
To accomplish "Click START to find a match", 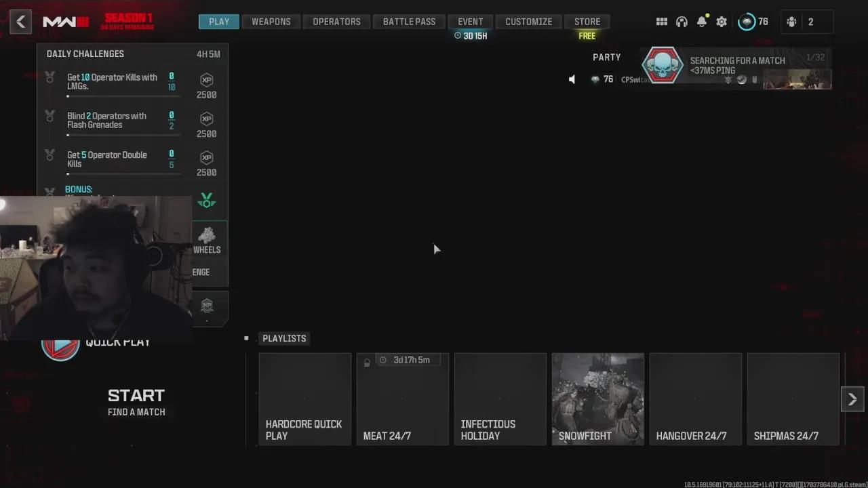I will click(136, 396).
